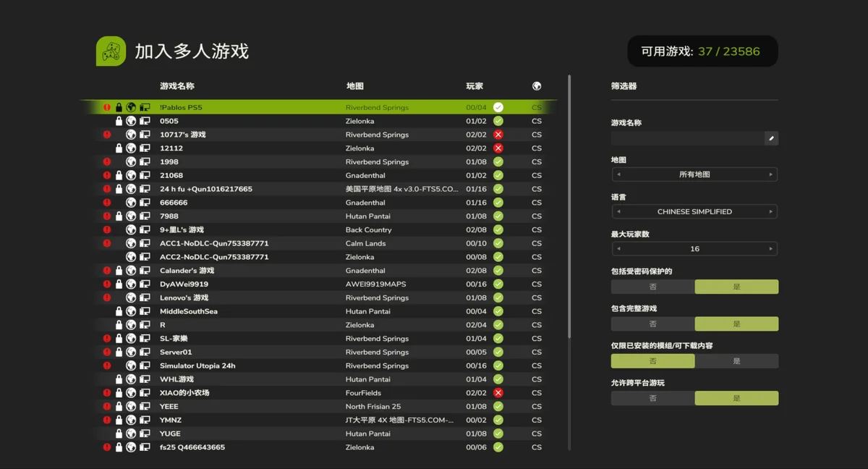Screen dimensions: 868x469
Task: Sort the list by 游戏名称 column header
Action: click(x=177, y=86)
